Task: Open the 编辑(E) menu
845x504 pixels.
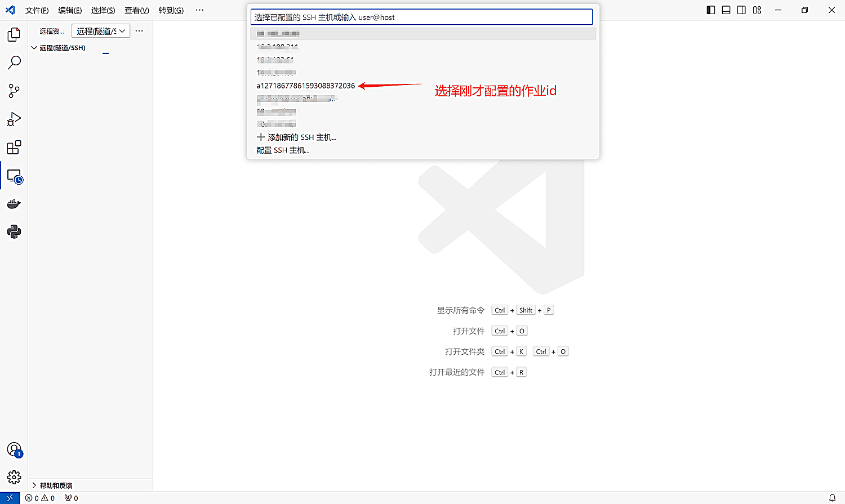Action: pyautogui.click(x=70, y=10)
